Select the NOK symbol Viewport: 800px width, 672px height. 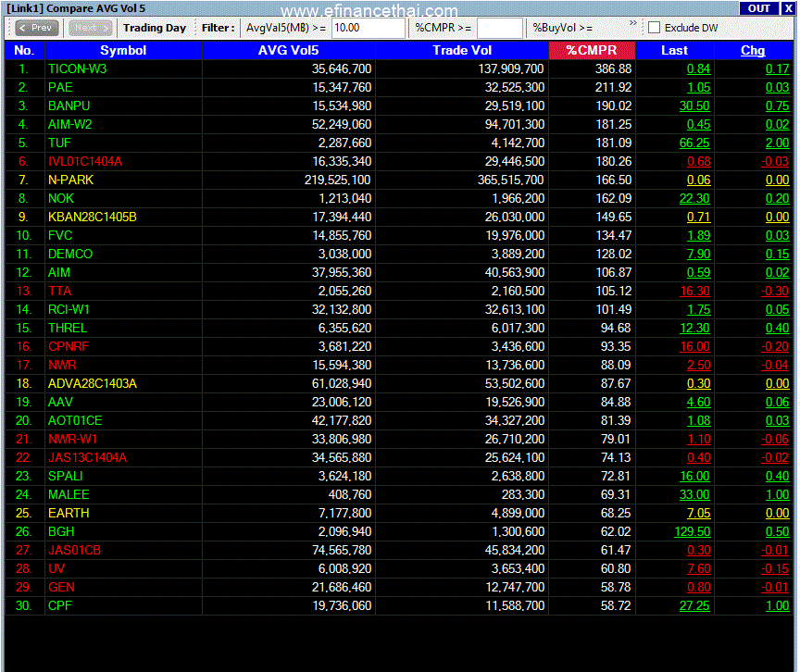[x=61, y=198]
